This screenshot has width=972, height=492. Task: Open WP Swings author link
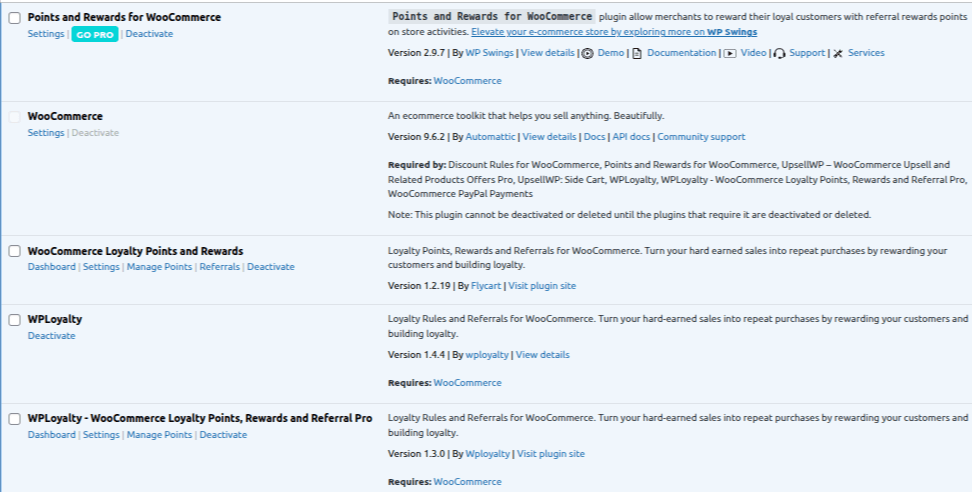click(x=490, y=53)
